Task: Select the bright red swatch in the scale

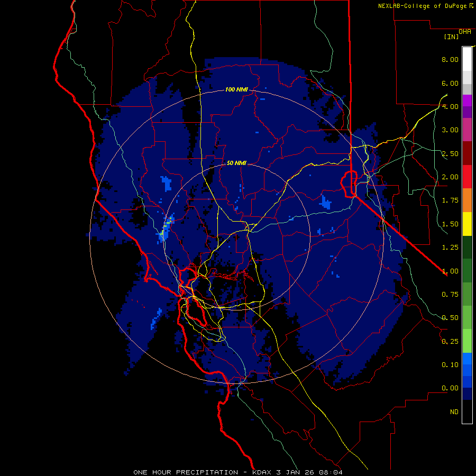Action: tap(467, 177)
